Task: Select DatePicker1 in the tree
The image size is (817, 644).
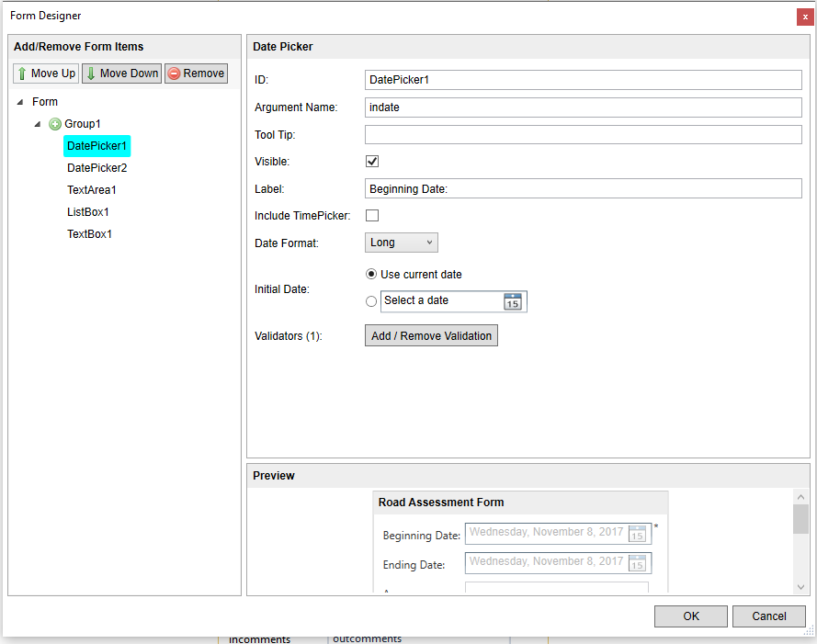Action: (96, 146)
